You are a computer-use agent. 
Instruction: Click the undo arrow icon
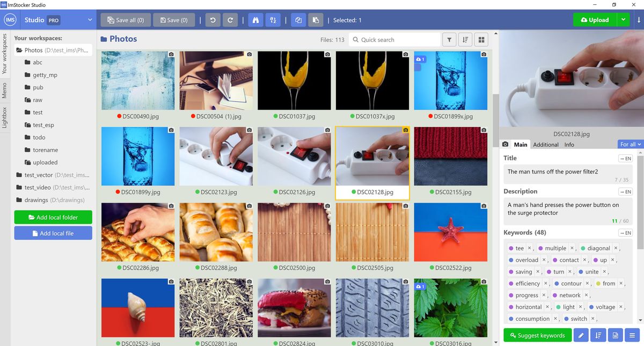pyautogui.click(x=214, y=20)
